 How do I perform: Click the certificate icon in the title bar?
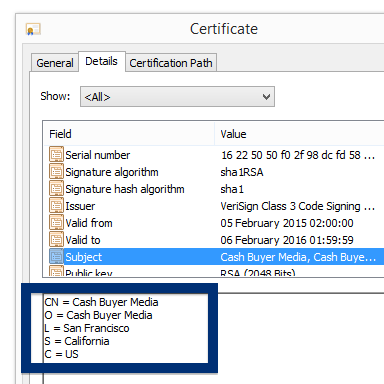pos(33,29)
